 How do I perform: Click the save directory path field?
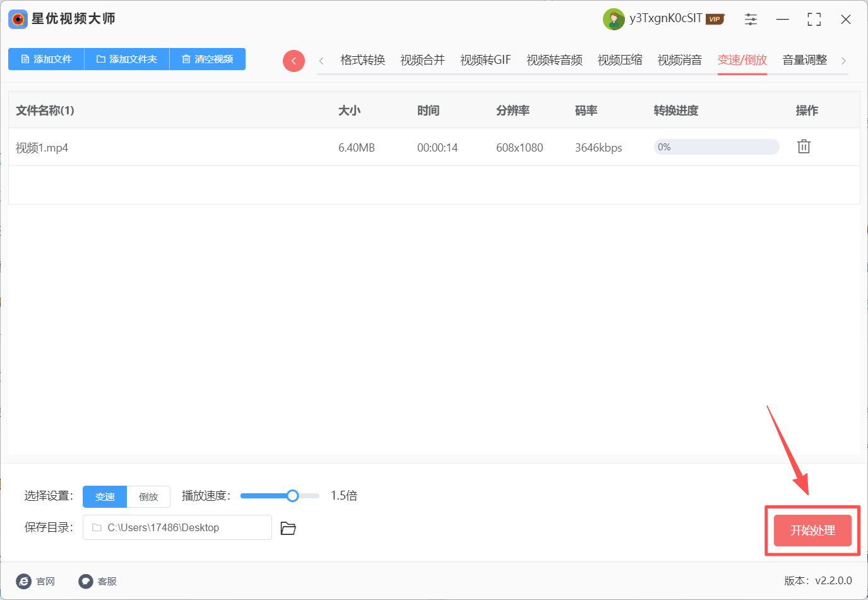[x=177, y=527]
